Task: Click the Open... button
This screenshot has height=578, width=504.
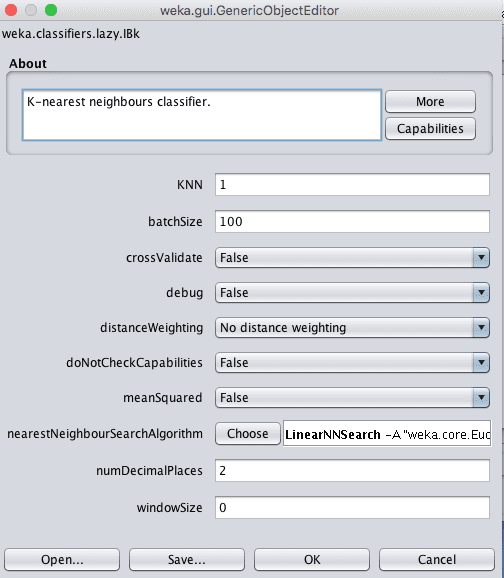Action: pos(62,560)
